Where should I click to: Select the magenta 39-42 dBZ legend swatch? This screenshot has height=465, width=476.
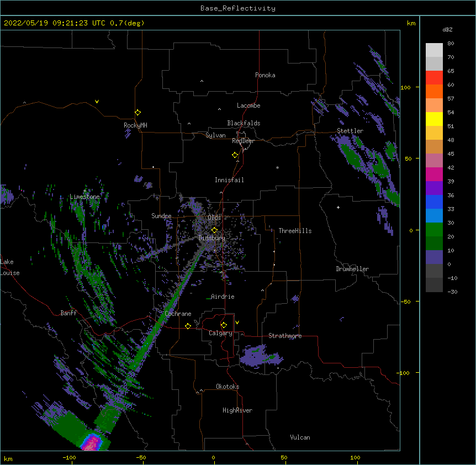[434, 174]
